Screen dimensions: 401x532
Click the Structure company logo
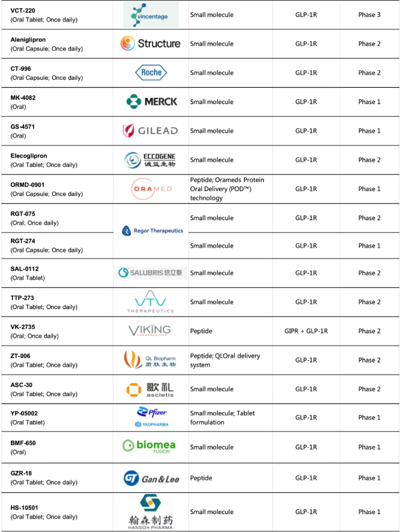tap(150, 43)
